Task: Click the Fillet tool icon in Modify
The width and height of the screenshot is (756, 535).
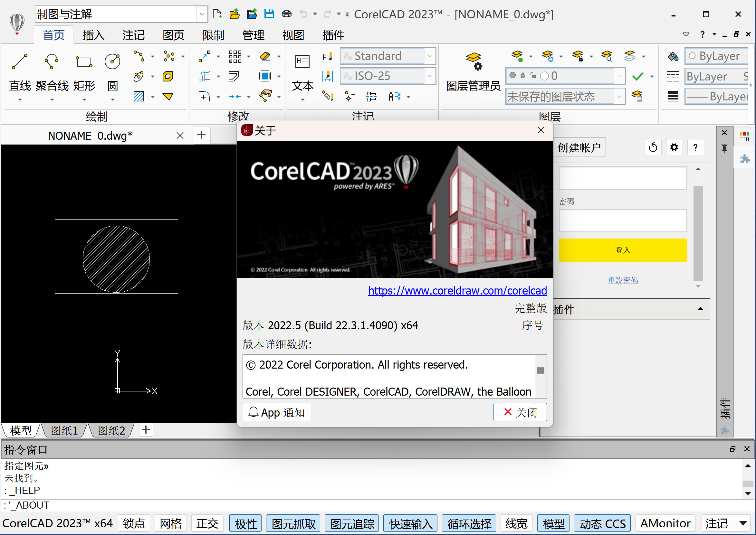Action: pyautogui.click(x=205, y=97)
